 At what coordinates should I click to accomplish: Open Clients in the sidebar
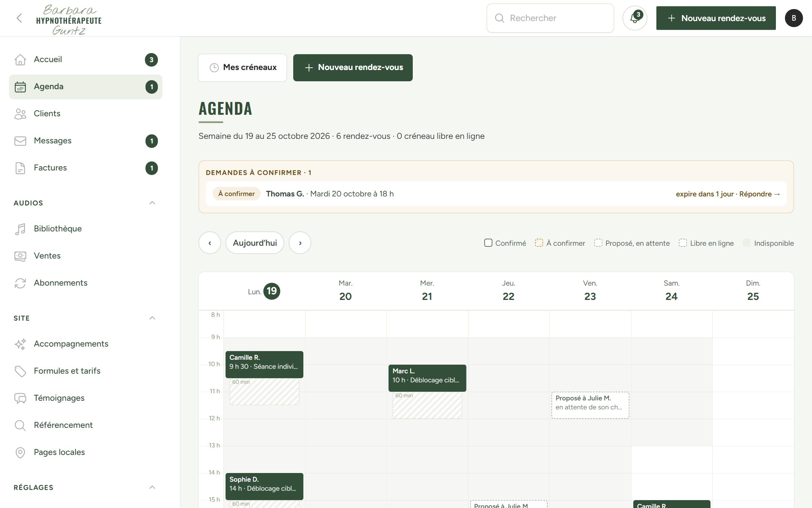point(86,114)
